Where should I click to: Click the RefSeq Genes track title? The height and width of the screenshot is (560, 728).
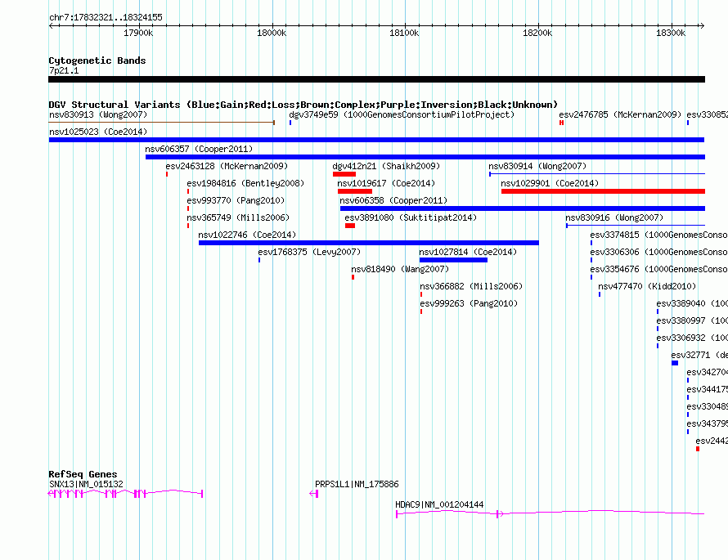pos(83,474)
